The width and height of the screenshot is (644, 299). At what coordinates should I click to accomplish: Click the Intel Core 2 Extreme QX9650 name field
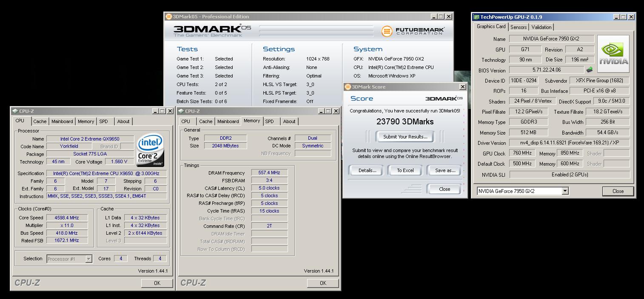[90, 139]
